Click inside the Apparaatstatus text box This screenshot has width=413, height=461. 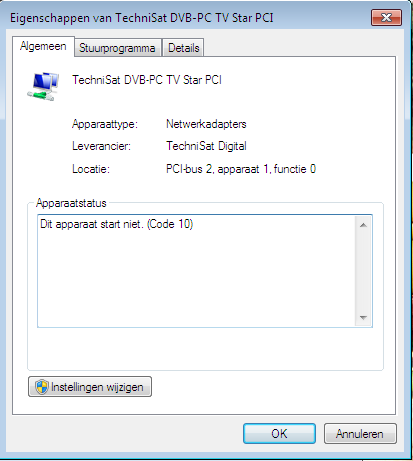point(197,271)
